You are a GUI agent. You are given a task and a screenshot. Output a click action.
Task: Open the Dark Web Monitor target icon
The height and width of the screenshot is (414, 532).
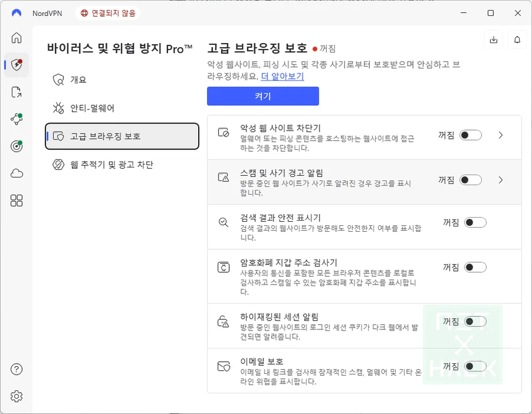(x=17, y=146)
